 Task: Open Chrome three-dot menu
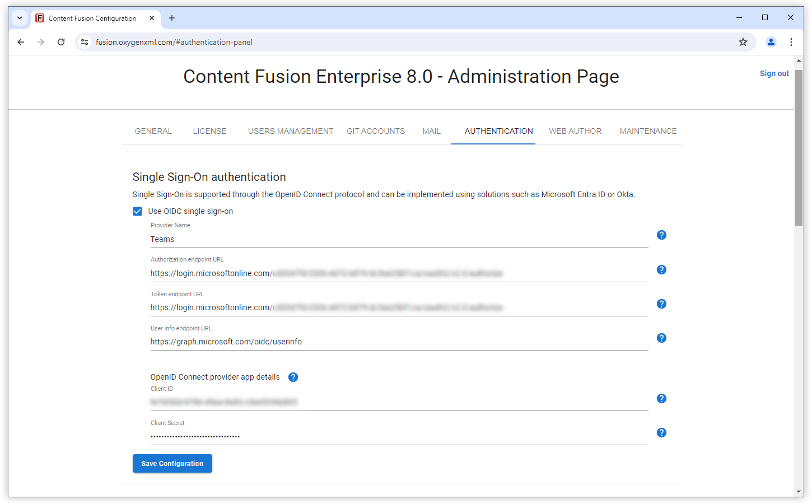791,42
